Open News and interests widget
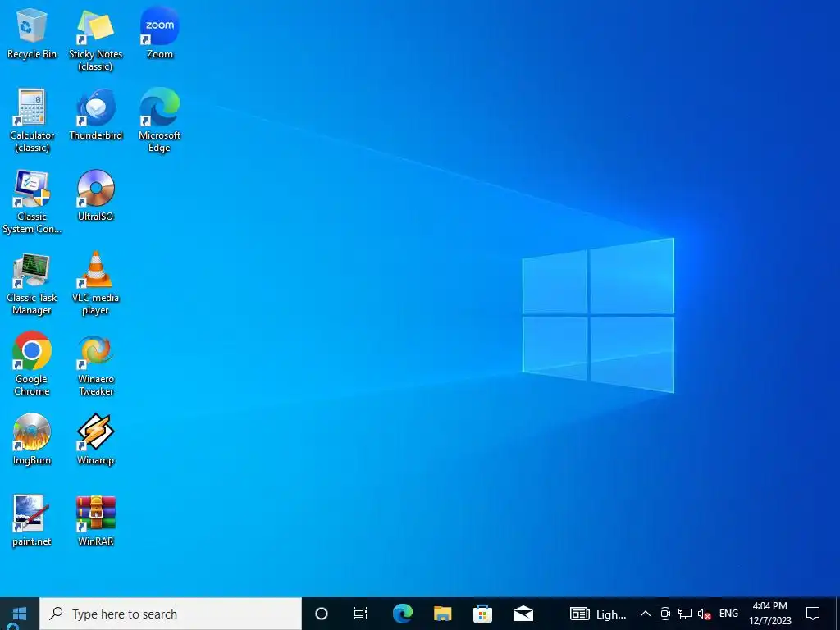 pos(598,614)
